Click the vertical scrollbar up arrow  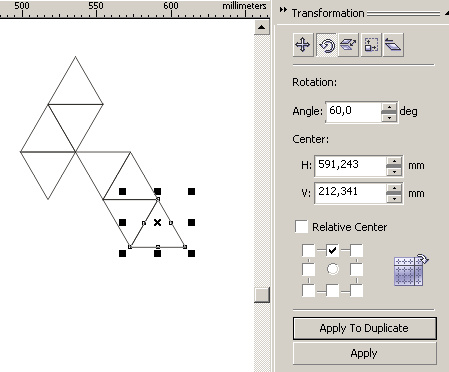(262, 27)
